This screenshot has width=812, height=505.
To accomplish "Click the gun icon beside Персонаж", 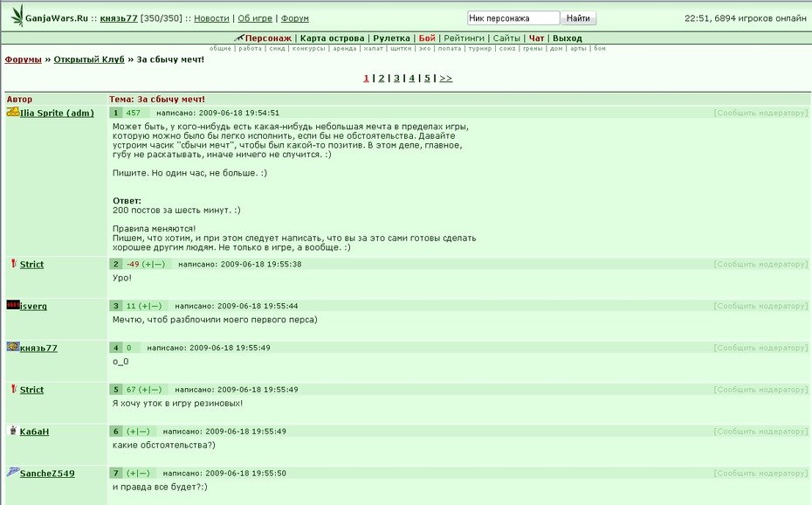I will [x=238, y=38].
